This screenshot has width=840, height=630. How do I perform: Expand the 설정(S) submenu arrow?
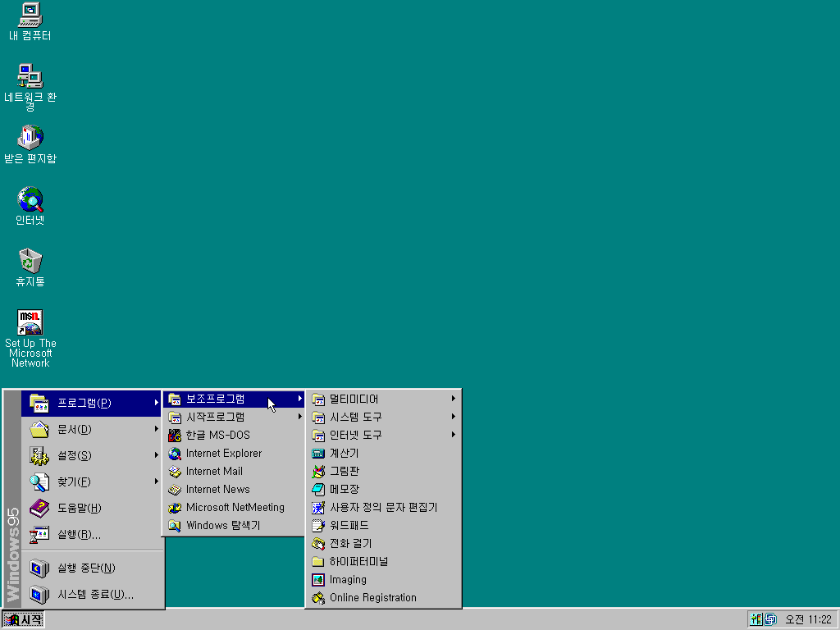tap(156, 454)
